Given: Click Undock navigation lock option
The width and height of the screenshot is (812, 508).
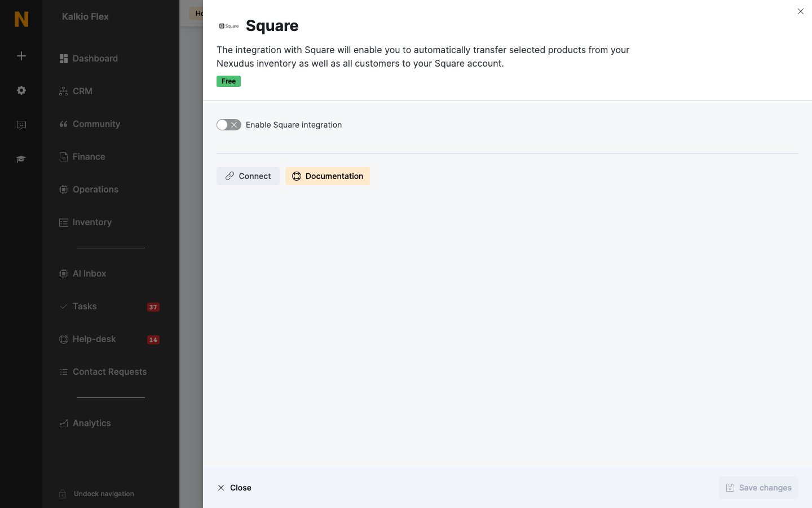Looking at the screenshot, I should tap(96, 494).
